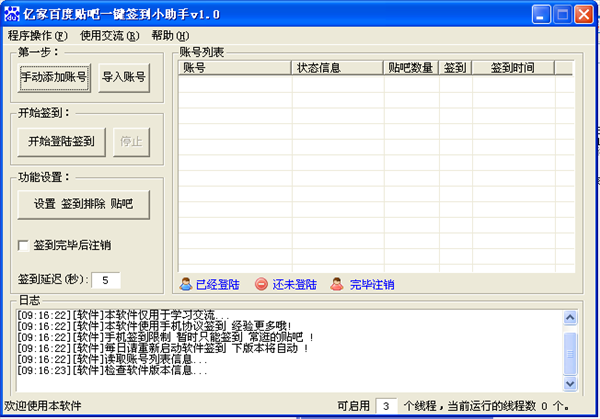Click the 贴吧数量 column header
Viewport: 600px width, 419px height.
(411, 68)
